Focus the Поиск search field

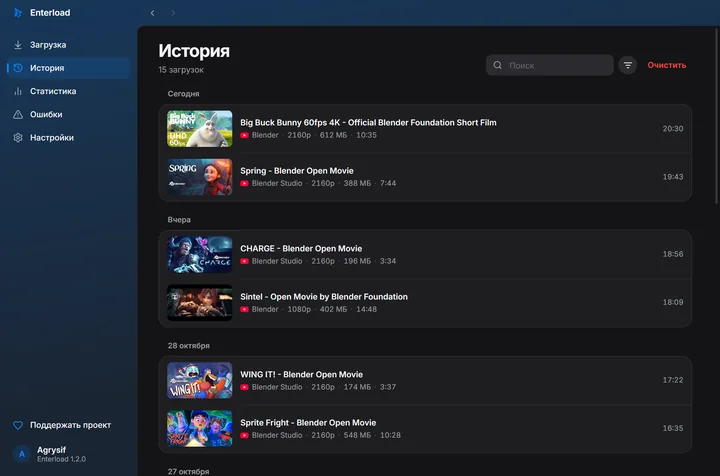550,65
